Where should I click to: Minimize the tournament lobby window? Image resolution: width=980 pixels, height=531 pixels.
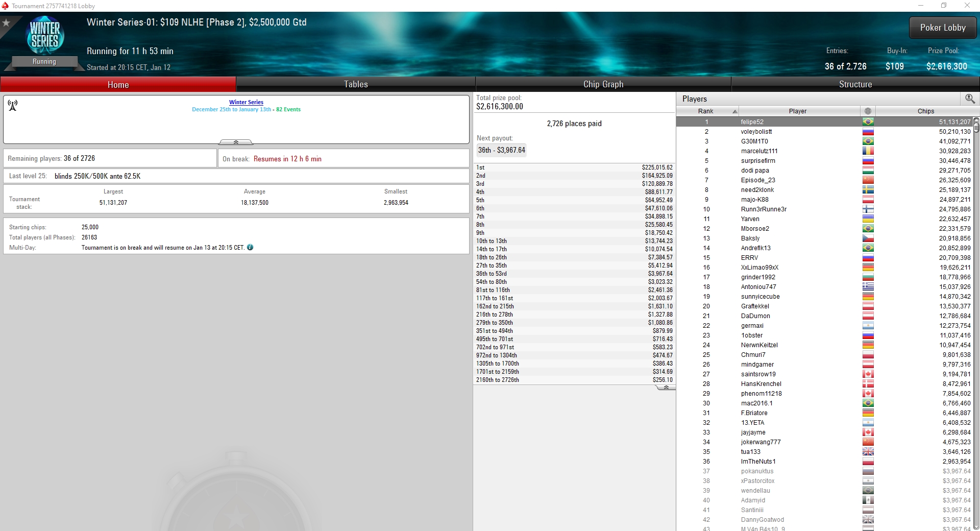coord(921,6)
